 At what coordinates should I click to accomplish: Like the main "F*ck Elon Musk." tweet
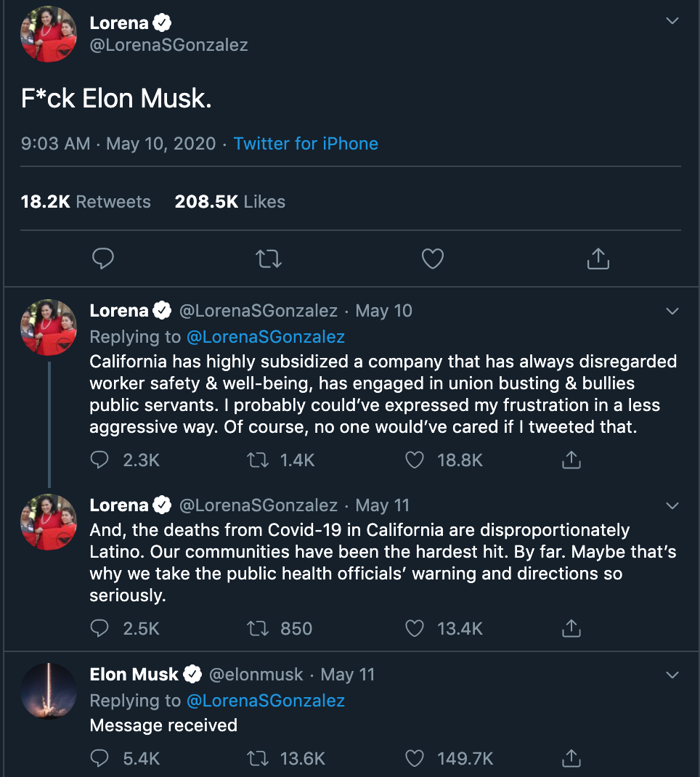(433, 259)
